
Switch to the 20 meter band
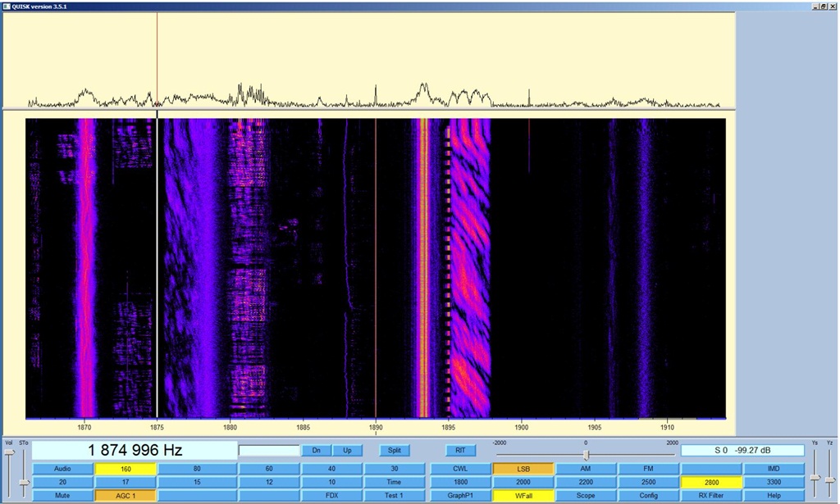tap(62, 482)
